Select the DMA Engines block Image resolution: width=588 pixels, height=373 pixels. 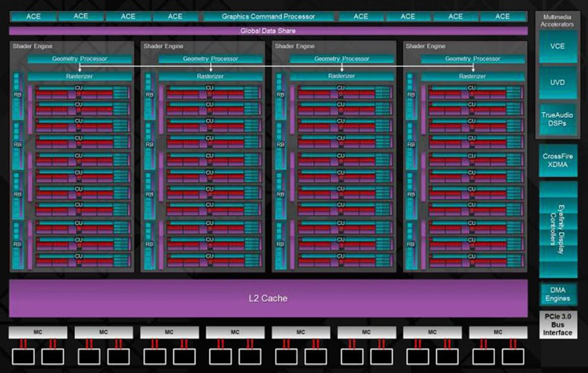pos(558,294)
